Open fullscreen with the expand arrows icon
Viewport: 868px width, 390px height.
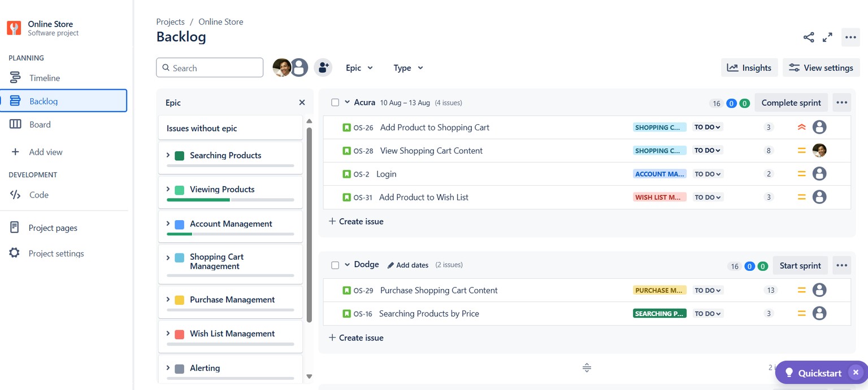coord(827,37)
